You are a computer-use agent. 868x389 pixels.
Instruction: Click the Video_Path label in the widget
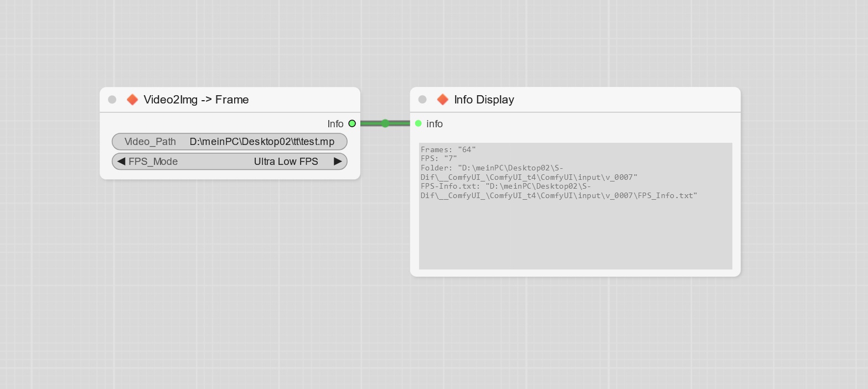[x=150, y=142]
